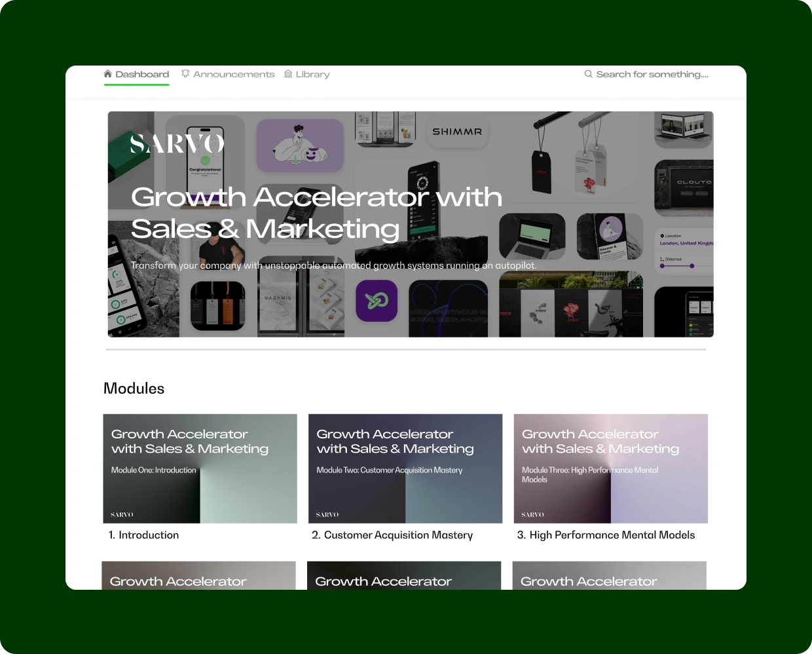Image resolution: width=812 pixels, height=654 pixels.
Task: Click the Modules section heading
Action: [x=134, y=389]
